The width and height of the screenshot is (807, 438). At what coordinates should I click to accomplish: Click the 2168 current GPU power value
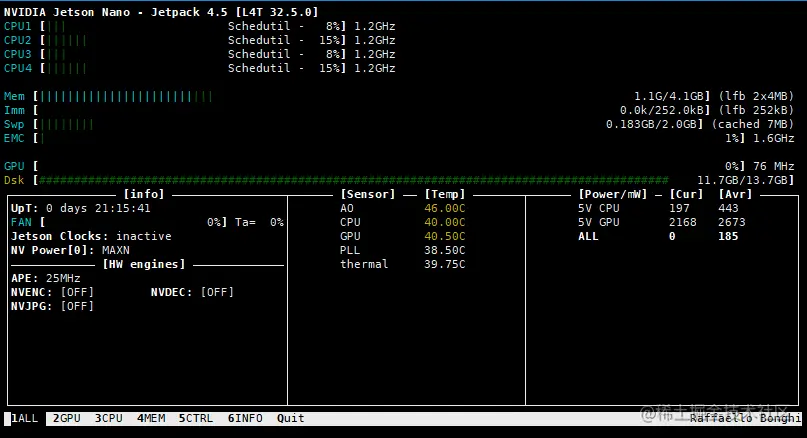[682, 222]
